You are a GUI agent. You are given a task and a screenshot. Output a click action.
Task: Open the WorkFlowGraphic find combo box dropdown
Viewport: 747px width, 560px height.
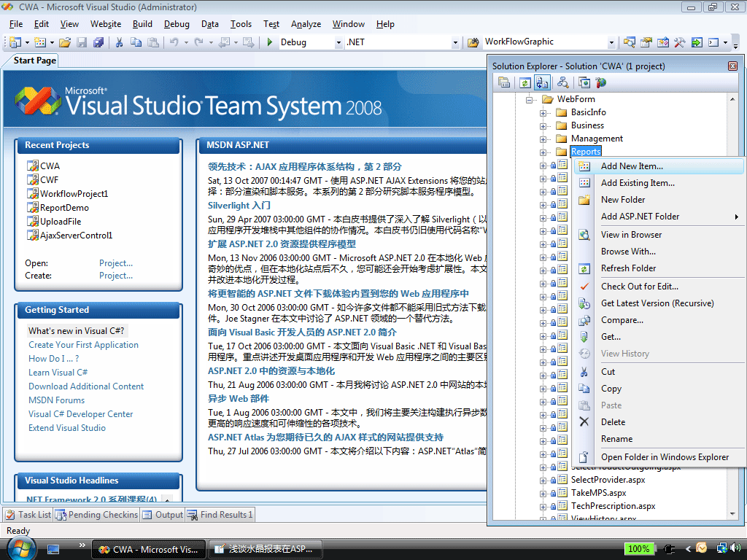point(611,42)
